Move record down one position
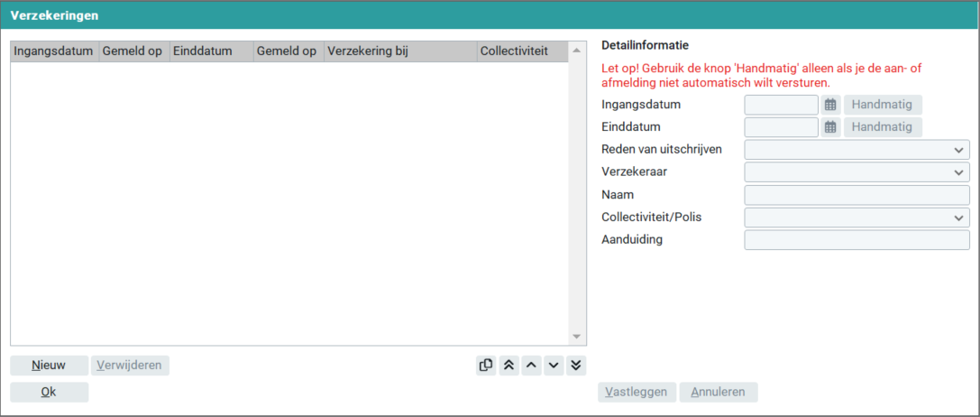Viewport: 980px width, 417px height. click(554, 366)
